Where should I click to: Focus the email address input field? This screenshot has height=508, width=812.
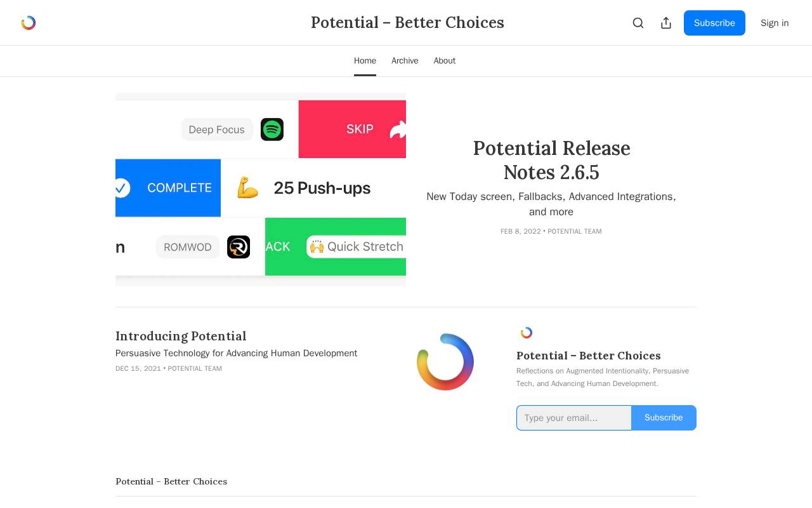point(574,418)
